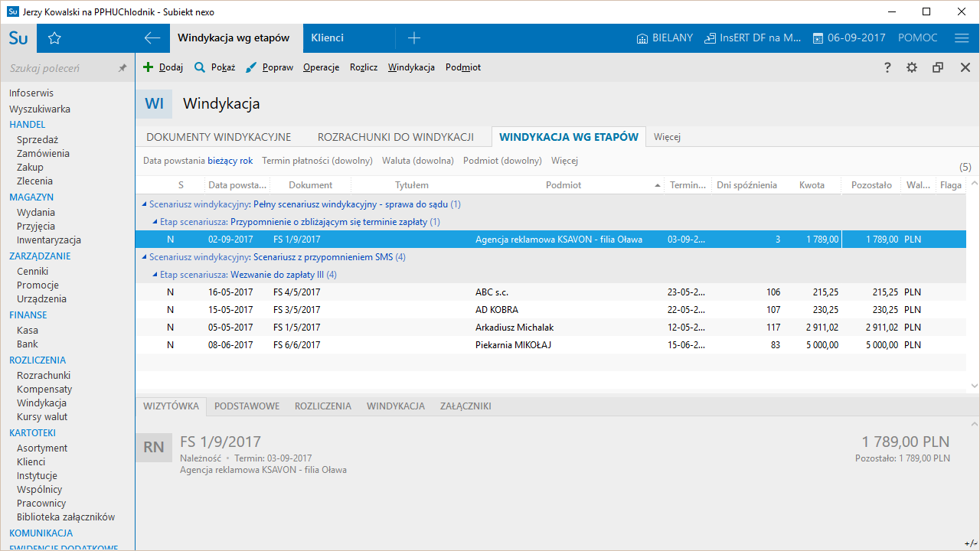Viewport: 980px width, 551px height.
Task: Open Kasa under FINANSE
Action: [28, 330]
